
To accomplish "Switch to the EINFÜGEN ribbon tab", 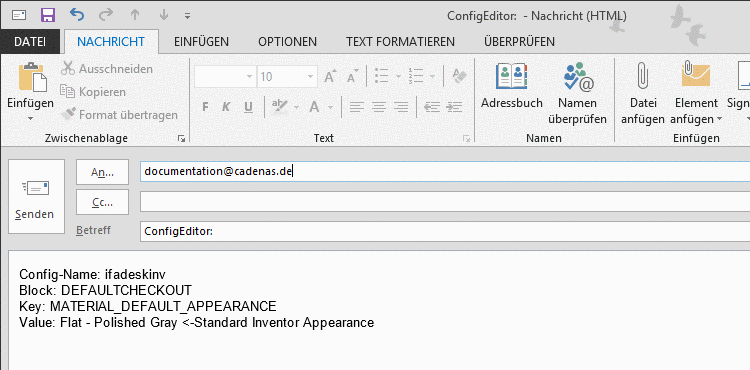I will pos(201,42).
